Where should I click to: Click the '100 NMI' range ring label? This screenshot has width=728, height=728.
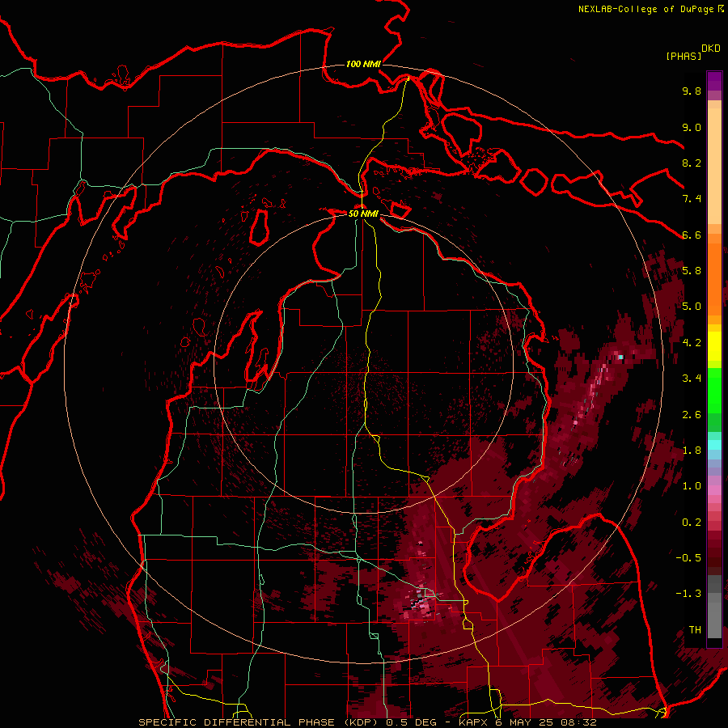point(363,64)
